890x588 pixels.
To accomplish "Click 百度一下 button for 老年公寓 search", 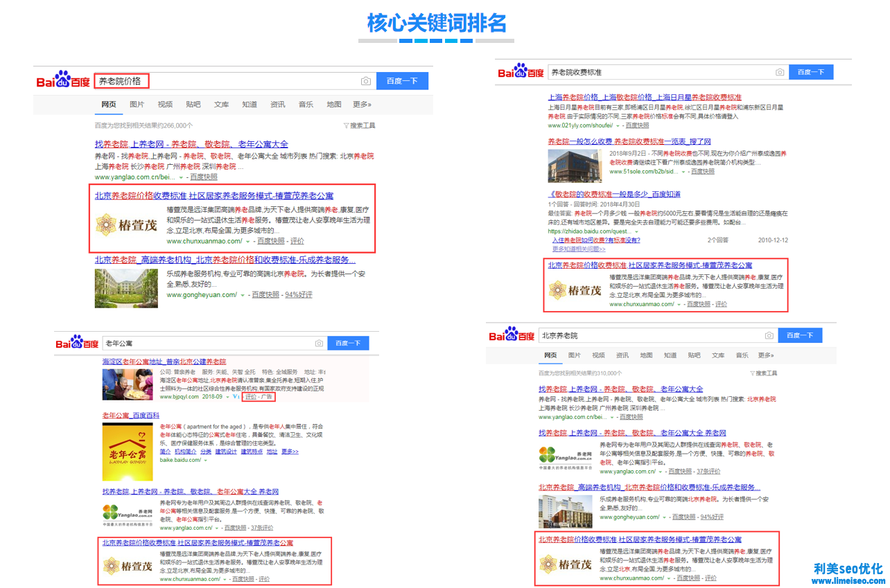I will [x=348, y=344].
